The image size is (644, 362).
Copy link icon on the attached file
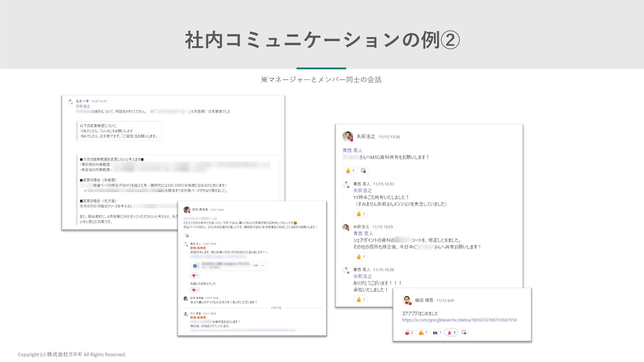[x=256, y=265]
